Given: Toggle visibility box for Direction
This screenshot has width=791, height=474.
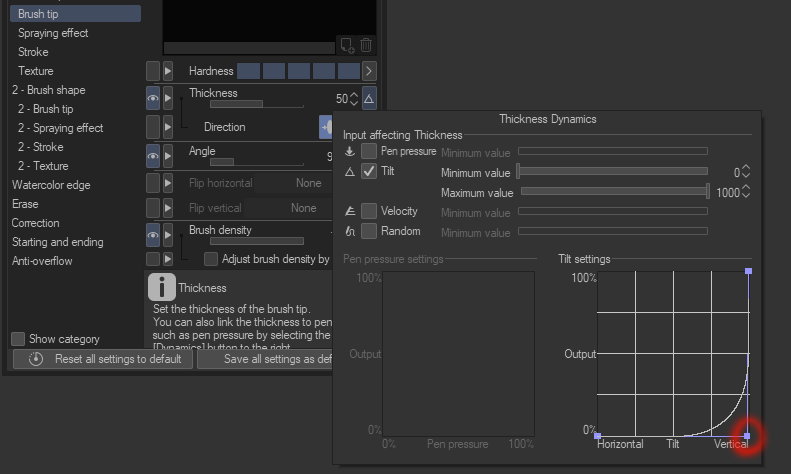Looking at the screenshot, I should pyautogui.click(x=153, y=127).
